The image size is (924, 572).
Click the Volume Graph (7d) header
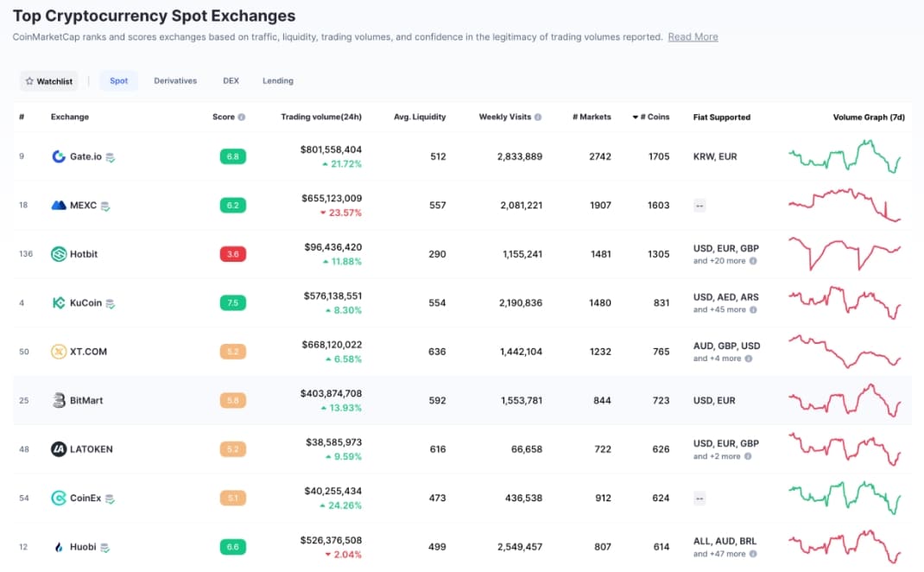click(869, 117)
